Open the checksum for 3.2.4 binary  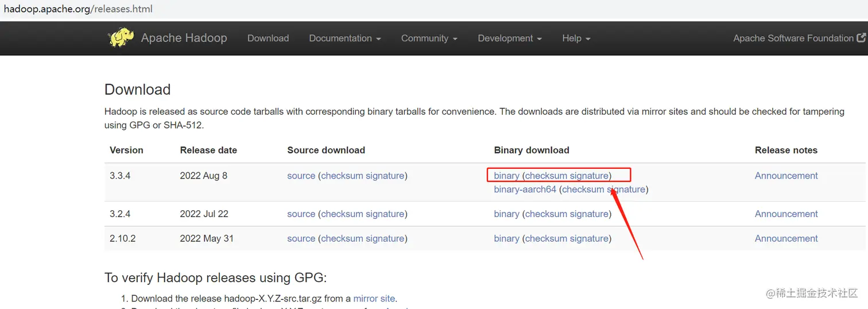point(544,214)
